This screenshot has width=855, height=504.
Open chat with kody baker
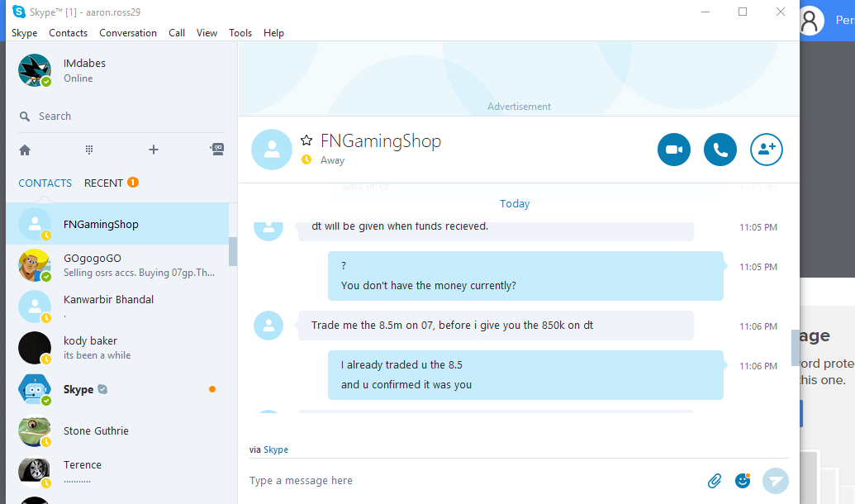coord(117,348)
